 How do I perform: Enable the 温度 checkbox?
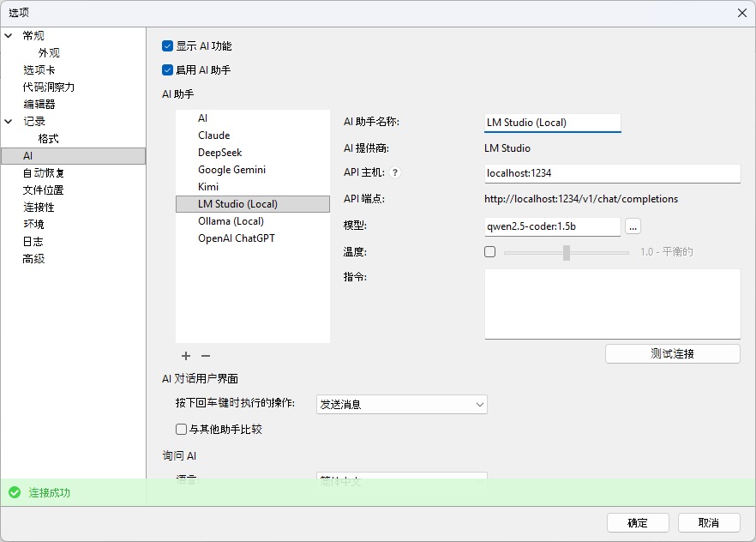(x=490, y=252)
